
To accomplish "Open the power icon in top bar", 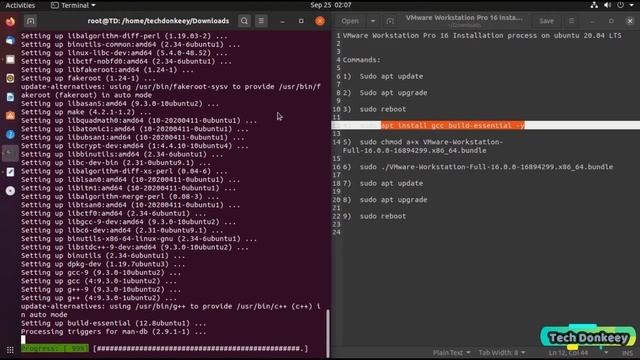I will (x=620, y=5).
